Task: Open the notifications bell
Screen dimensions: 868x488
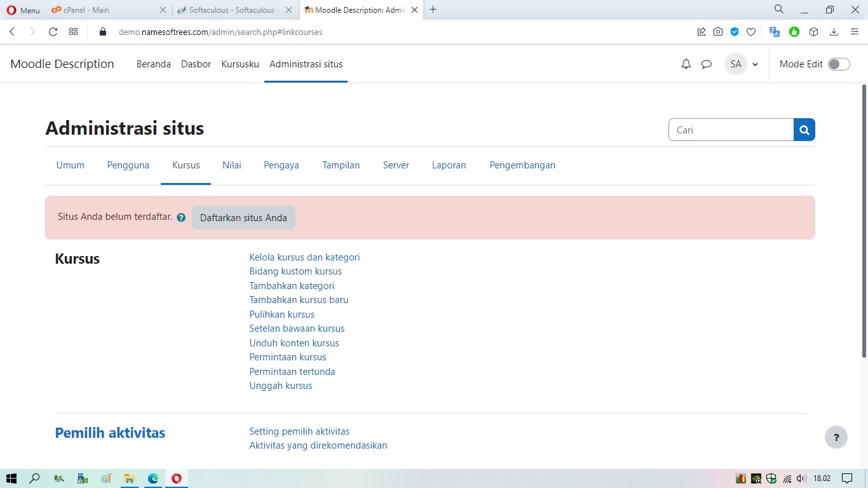Action: pos(686,64)
